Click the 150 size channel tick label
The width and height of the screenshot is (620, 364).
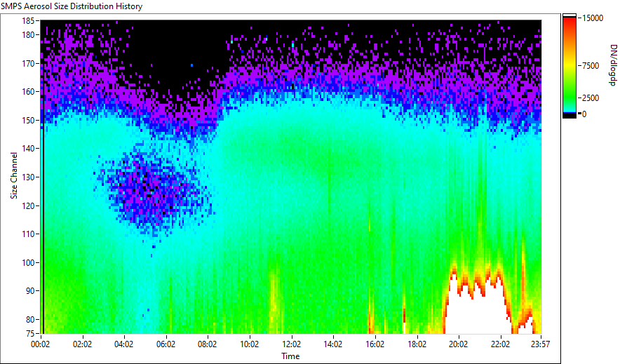(x=29, y=120)
